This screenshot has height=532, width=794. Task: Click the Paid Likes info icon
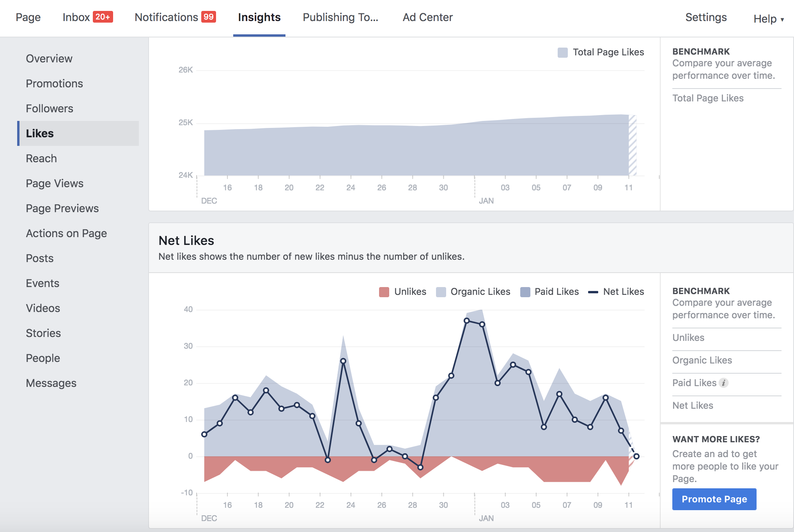coord(723,383)
